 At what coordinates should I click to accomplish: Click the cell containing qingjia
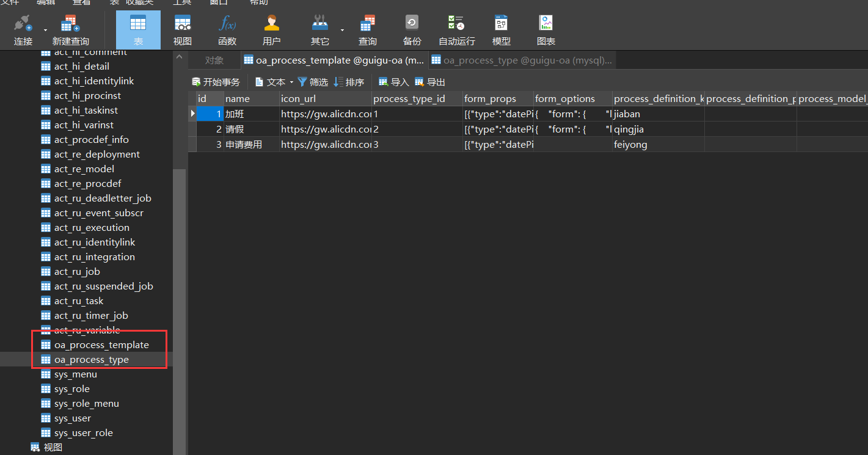pyautogui.click(x=658, y=129)
